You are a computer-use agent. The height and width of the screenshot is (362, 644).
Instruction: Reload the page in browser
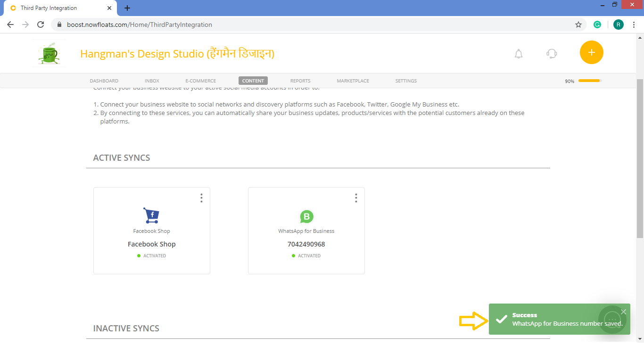pos(41,25)
